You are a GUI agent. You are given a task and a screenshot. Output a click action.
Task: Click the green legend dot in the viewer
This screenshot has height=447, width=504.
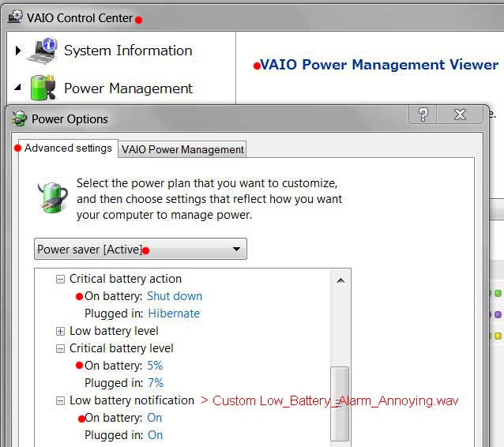498,294
